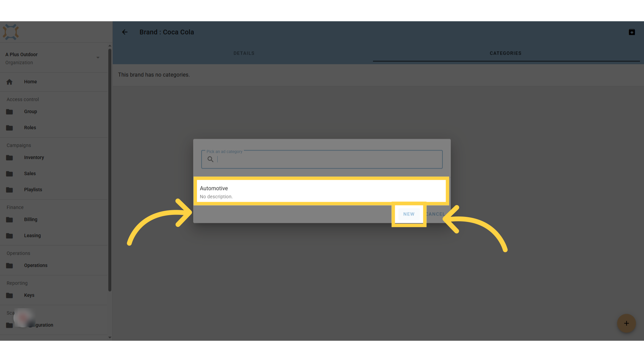Click 'This brand has no categories.' text
644x362 pixels.
point(154,75)
